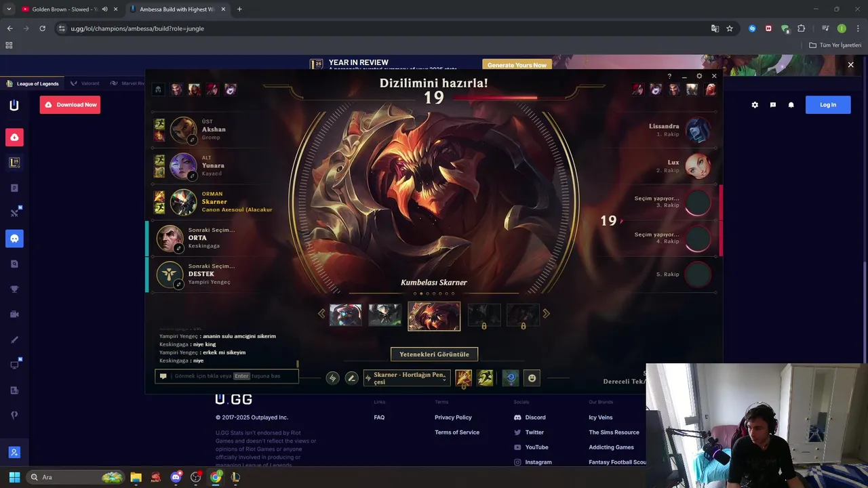Open League client help question mark
The width and height of the screenshot is (868, 488).
tap(669, 77)
